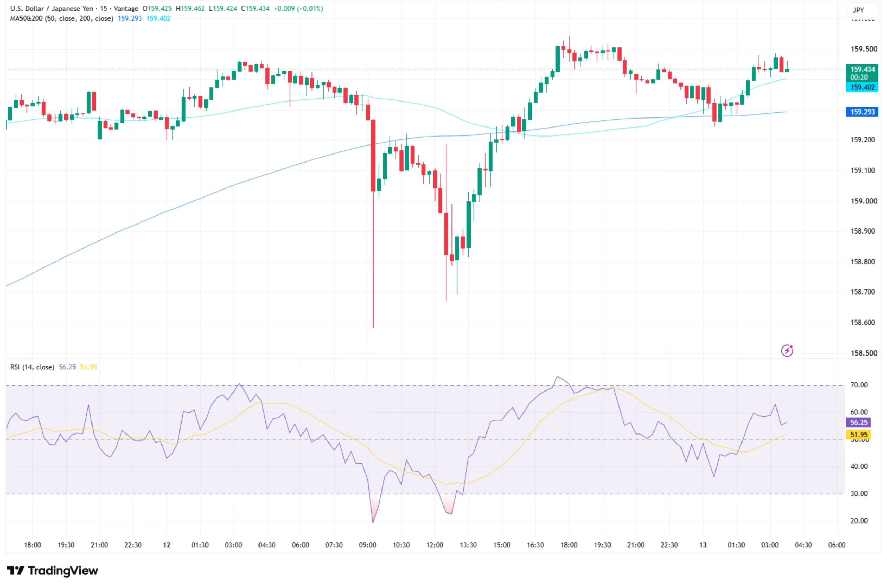The height and width of the screenshot is (588, 887).
Task: Select the U.S. Dollar / Japanese Yen title
Action: click(x=52, y=8)
